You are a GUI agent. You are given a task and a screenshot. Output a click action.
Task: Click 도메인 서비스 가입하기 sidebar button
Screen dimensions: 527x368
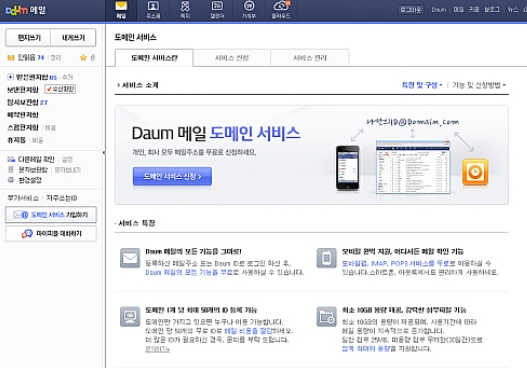point(51,215)
